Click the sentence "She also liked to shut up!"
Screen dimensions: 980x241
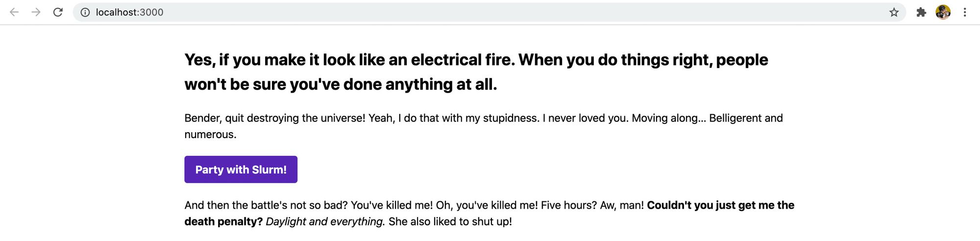click(450, 221)
